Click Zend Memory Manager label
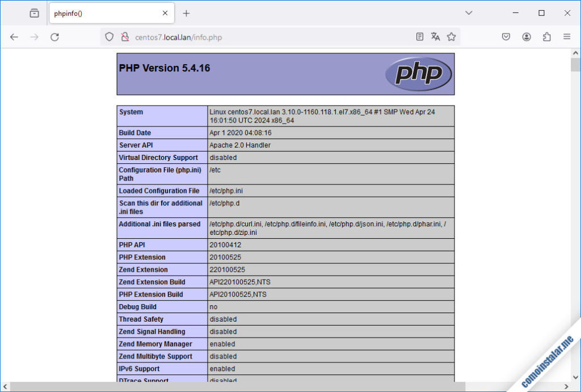581x392 pixels. tap(155, 344)
